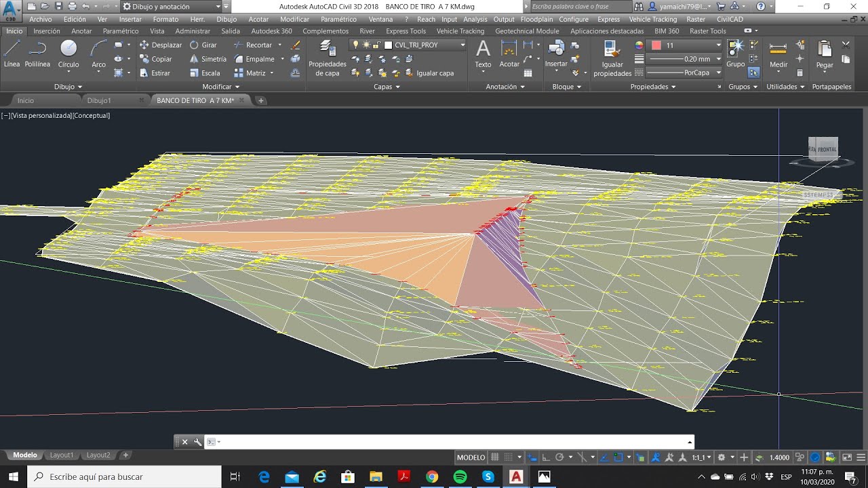Select the Acotar dimension tool
The image size is (868, 488).
point(509,54)
